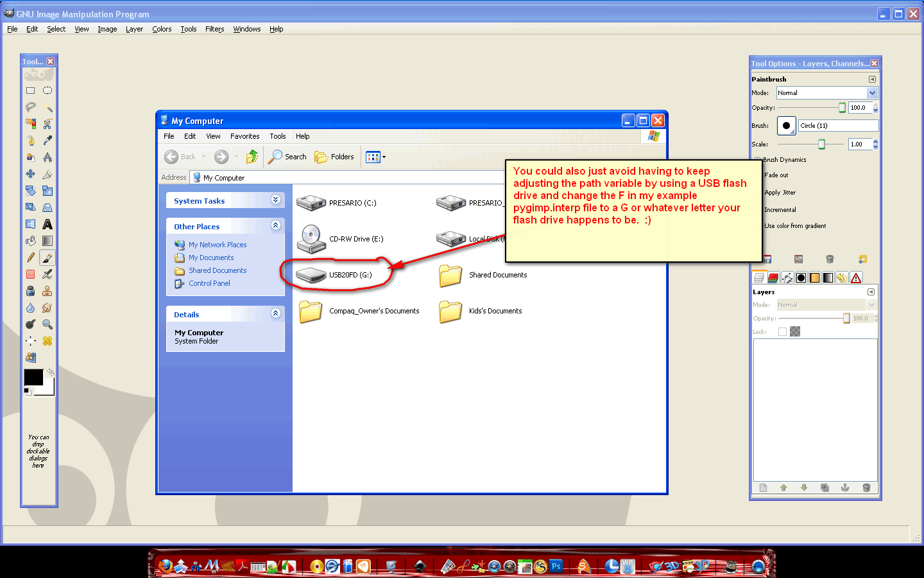The height and width of the screenshot is (578, 924).
Task: Open My Network Places link
Action: pos(210,245)
